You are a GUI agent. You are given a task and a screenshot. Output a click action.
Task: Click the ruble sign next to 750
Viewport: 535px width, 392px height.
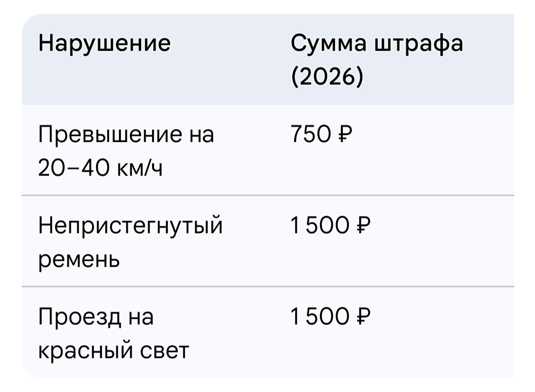point(345,133)
